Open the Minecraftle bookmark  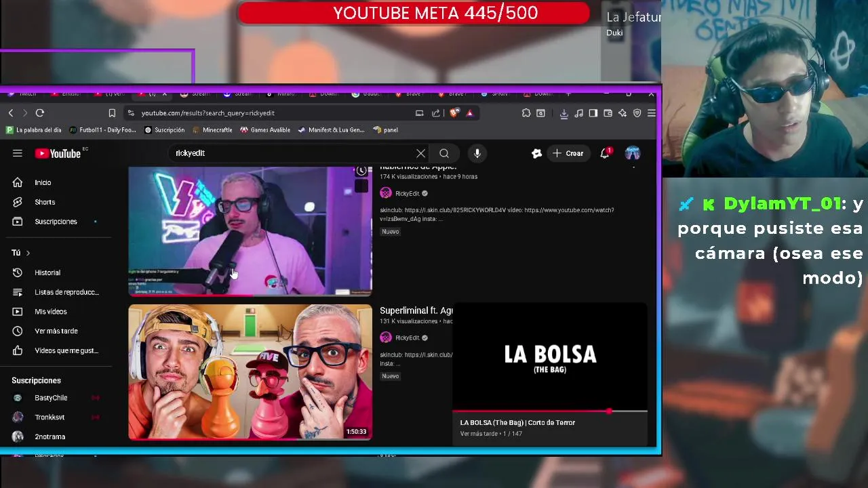(212, 130)
